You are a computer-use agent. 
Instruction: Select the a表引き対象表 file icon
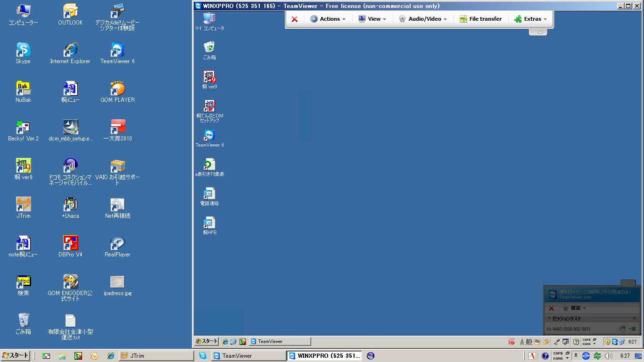[209, 167]
